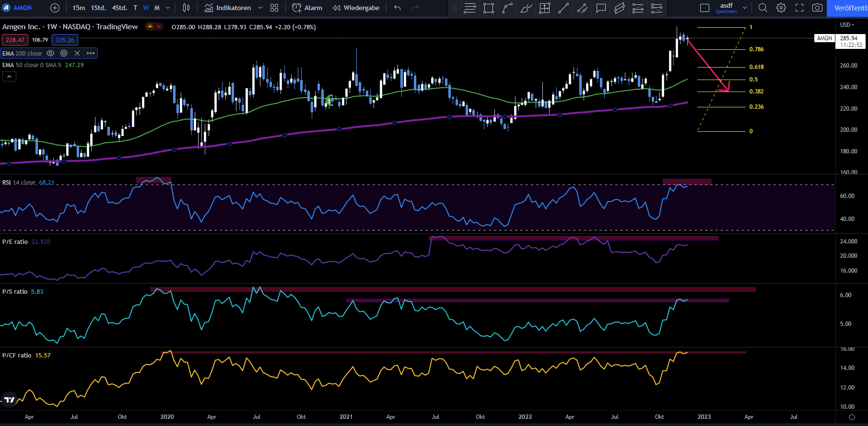Select the brush drawing tool
868x426 pixels.
526,8
